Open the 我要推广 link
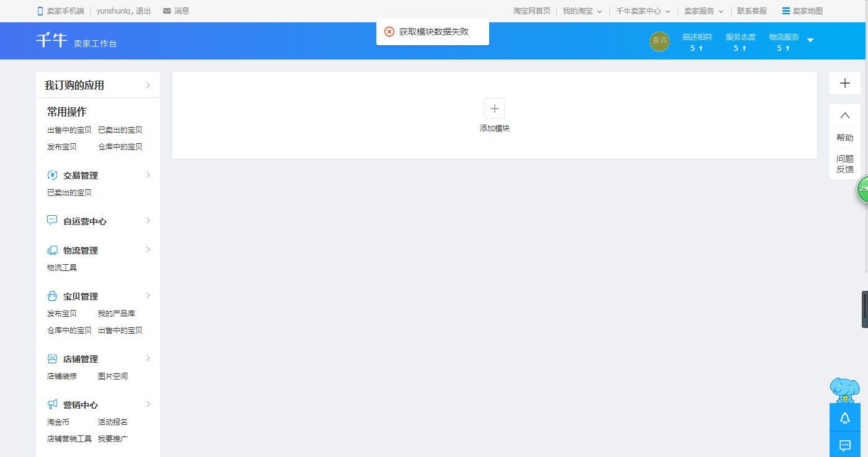The width and height of the screenshot is (868, 457). tap(113, 439)
